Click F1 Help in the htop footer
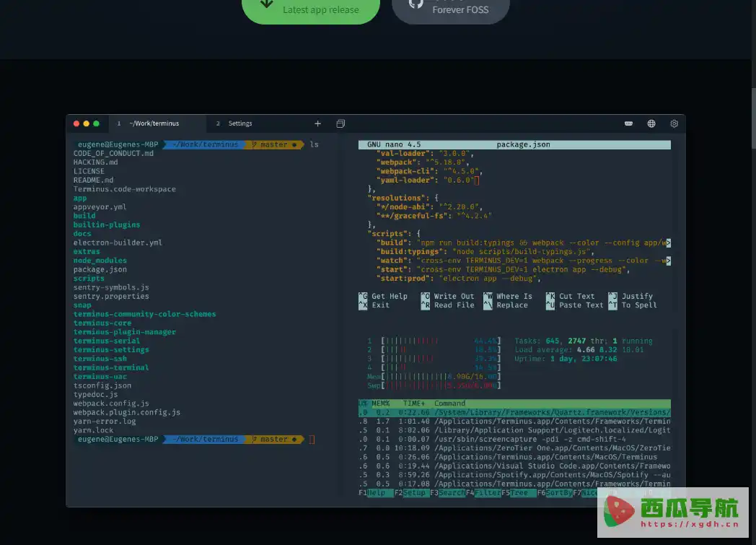The width and height of the screenshot is (756, 545). 376,492
